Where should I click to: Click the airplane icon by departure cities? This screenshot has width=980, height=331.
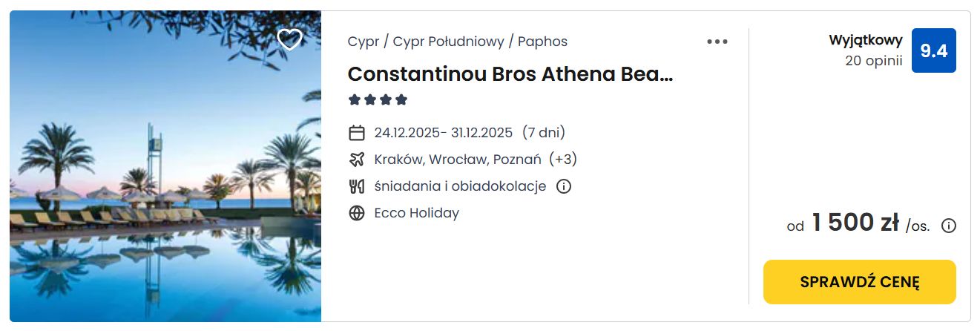[x=357, y=160]
